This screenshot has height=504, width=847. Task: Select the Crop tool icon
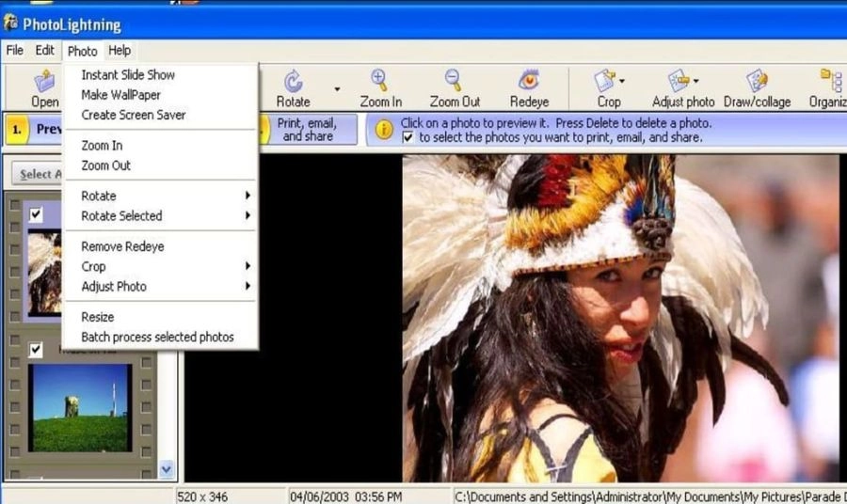pyautogui.click(x=604, y=81)
